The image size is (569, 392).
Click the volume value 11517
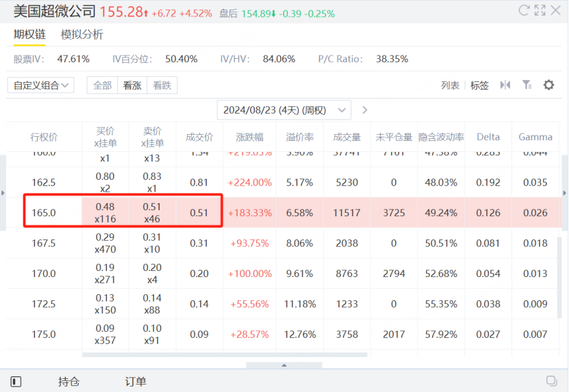347,213
